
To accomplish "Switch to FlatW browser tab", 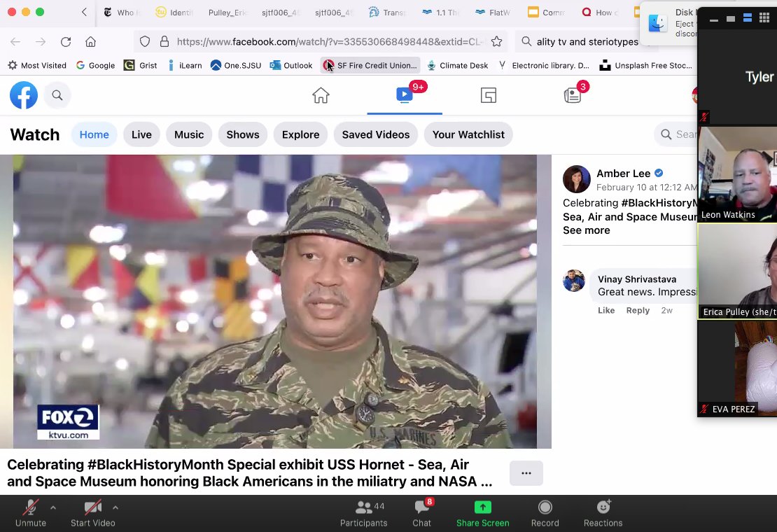I will click(493, 13).
